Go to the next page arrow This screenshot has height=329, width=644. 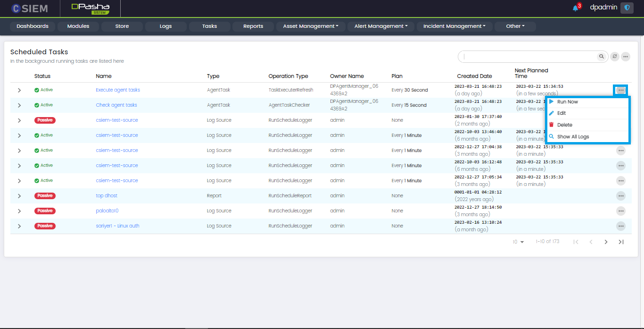(x=606, y=242)
